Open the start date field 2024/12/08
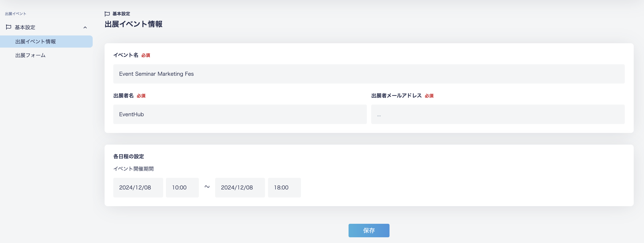 point(138,187)
